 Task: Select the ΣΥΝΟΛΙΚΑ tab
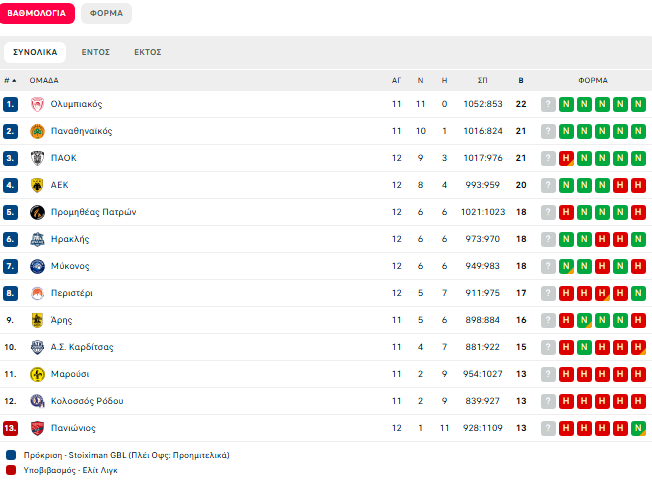[35, 52]
